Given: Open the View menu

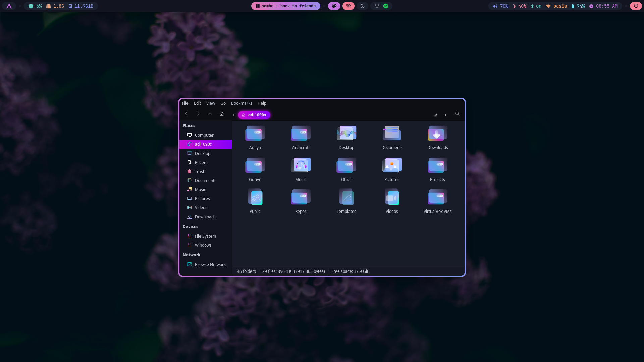Looking at the screenshot, I should [x=210, y=103].
